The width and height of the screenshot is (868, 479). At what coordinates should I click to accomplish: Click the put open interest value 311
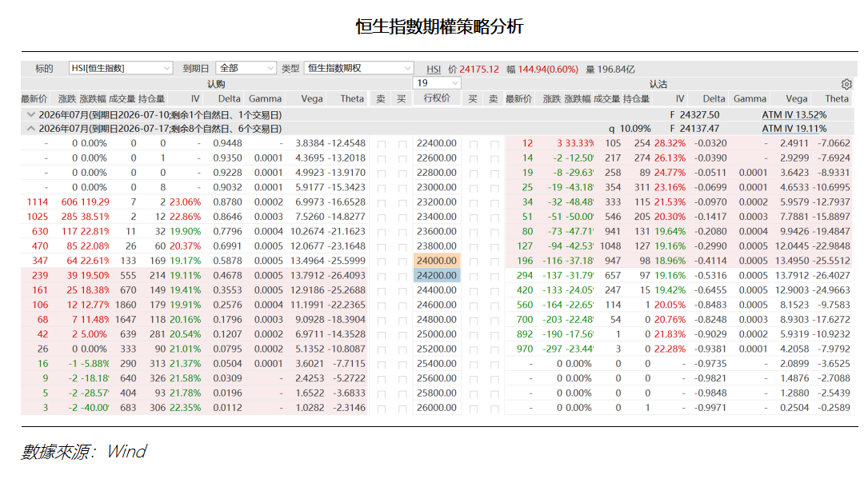pyautogui.click(x=642, y=187)
